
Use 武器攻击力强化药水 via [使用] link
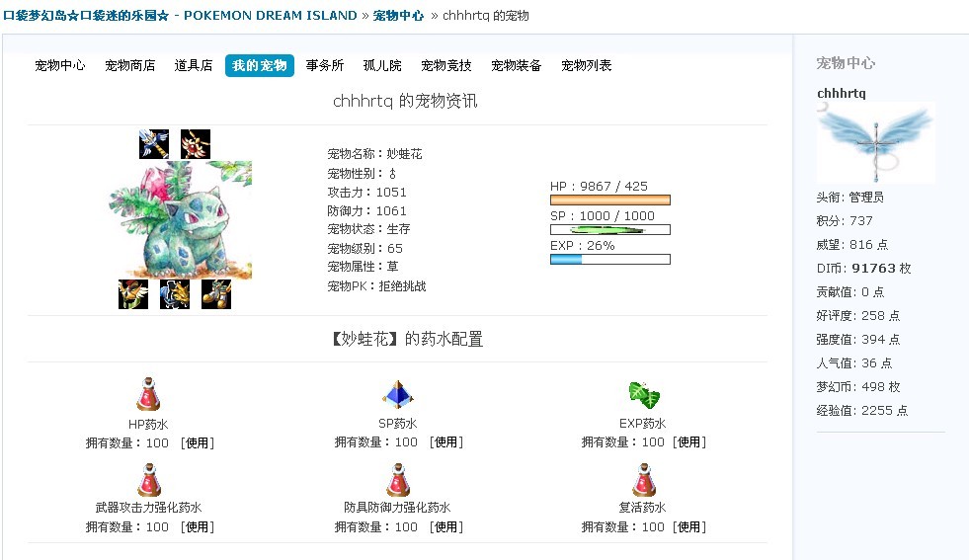pyautogui.click(x=198, y=527)
